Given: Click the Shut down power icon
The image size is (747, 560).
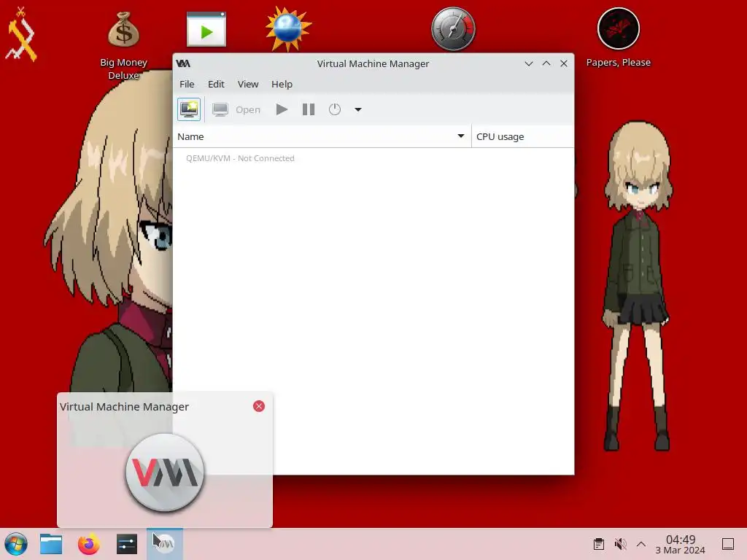Looking at the screenshot, I should (335, 109).
